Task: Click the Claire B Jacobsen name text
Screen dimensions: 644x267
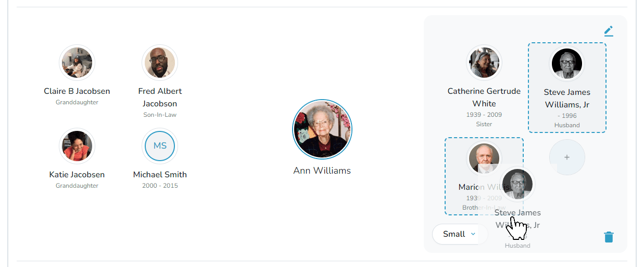Action: pyautogui.click(x=77, y=91)
